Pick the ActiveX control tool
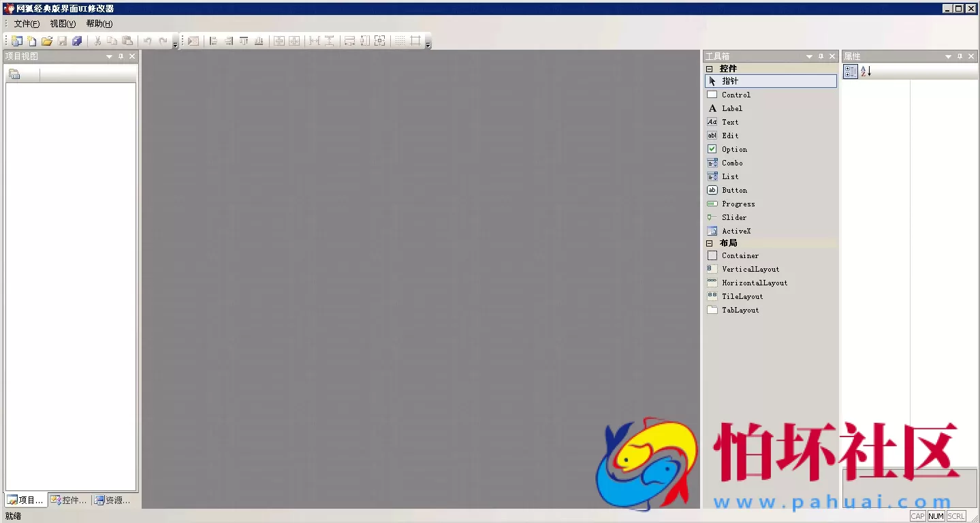 pos(736,231)
